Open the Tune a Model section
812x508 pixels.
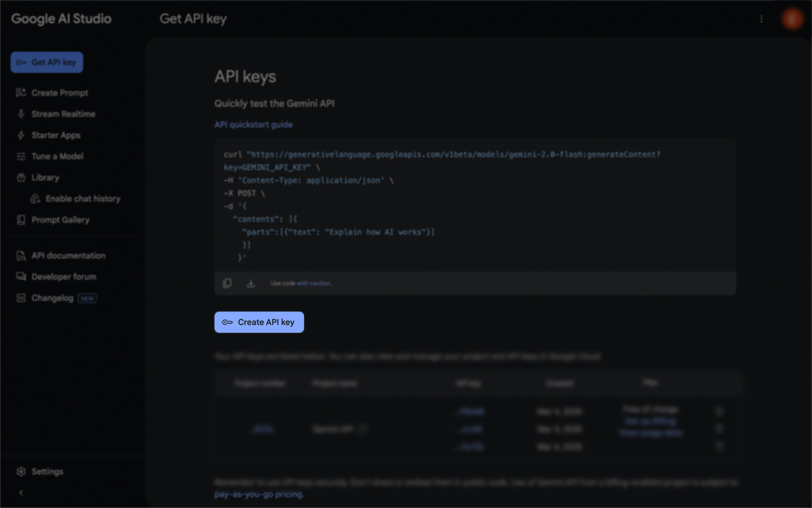click(x=50, y=156)
